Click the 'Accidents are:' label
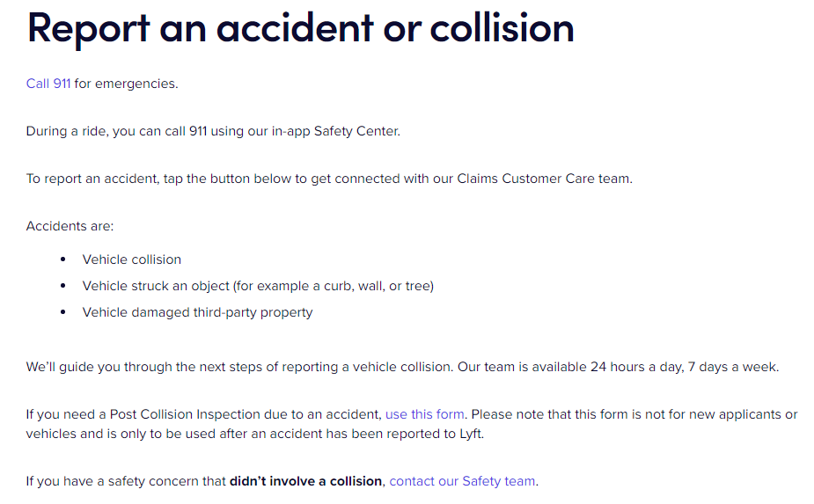The image size is (814, 504). [70, 226]
